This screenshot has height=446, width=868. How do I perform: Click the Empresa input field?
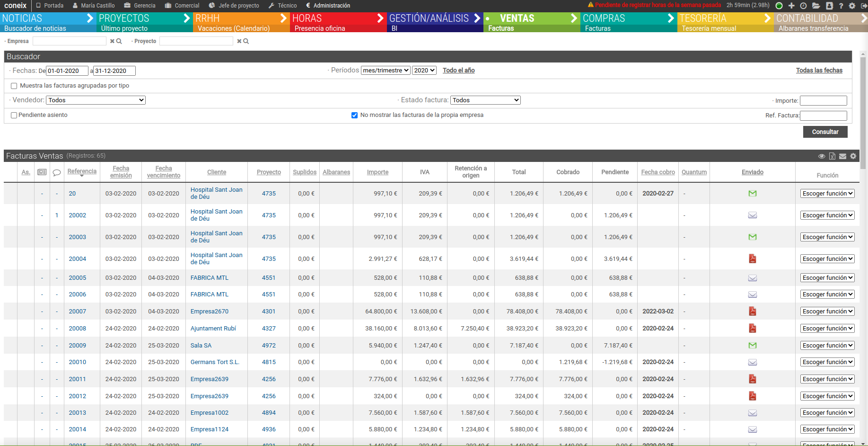pyautogui.click(x=70, y=41)
